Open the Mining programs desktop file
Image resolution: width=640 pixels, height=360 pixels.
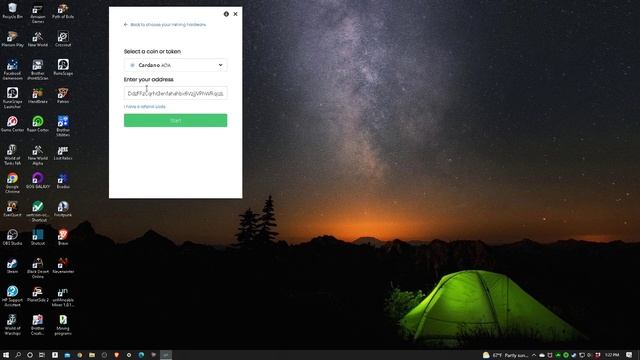(63, 324)
